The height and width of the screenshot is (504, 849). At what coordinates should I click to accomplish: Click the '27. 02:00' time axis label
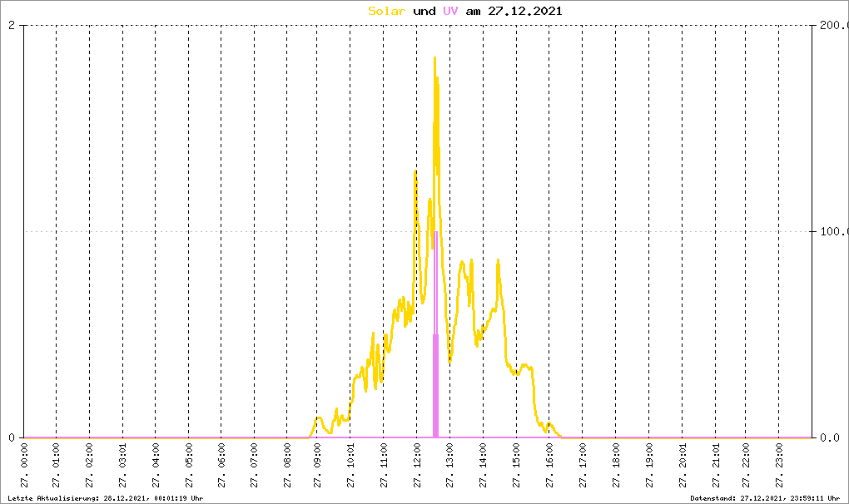pyautogui.click(x=90, y=465)
